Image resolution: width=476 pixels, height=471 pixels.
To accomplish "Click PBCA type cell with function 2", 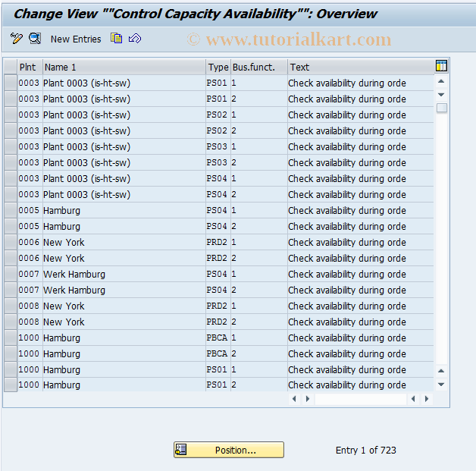I will pyautogui.click(x=217, y=353).
